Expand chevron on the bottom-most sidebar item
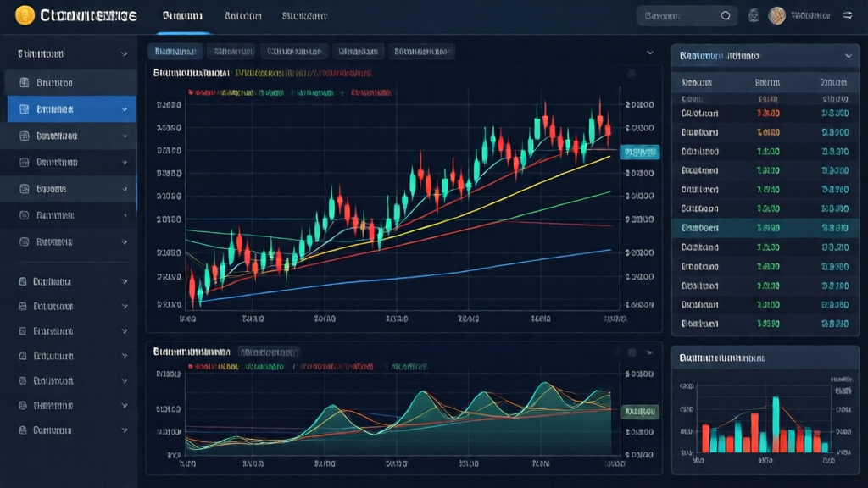868x488 pixels. [x=125, y=430]
